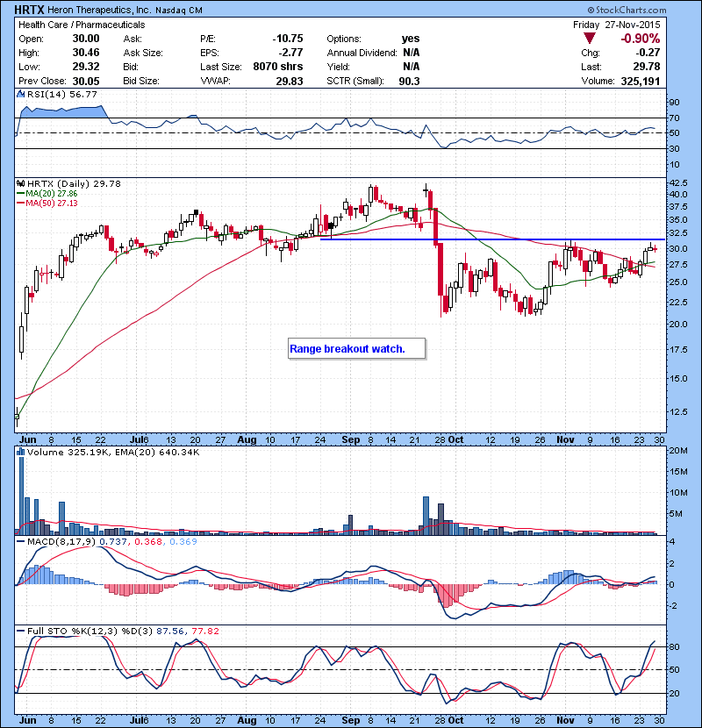Select the Low value 29.32
The height and width of the screenshot is (728, 702).
coord(86,67)
